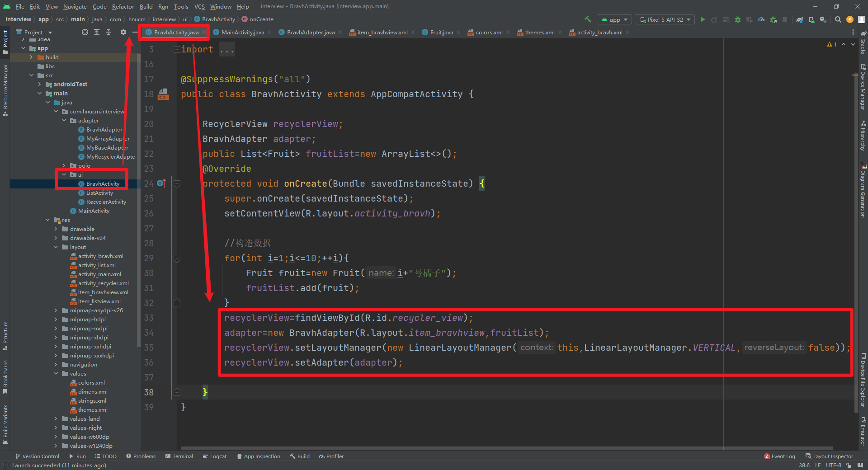
Task: Open the user account avatar icon
Action: click(x=862, y=19)
